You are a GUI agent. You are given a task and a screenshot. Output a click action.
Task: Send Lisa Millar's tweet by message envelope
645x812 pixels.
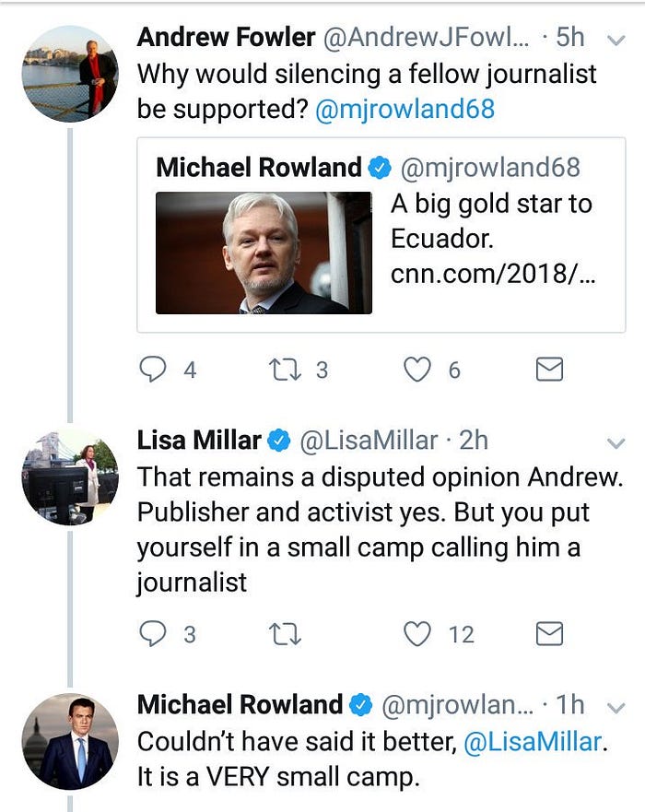click(x=549, y=633)
